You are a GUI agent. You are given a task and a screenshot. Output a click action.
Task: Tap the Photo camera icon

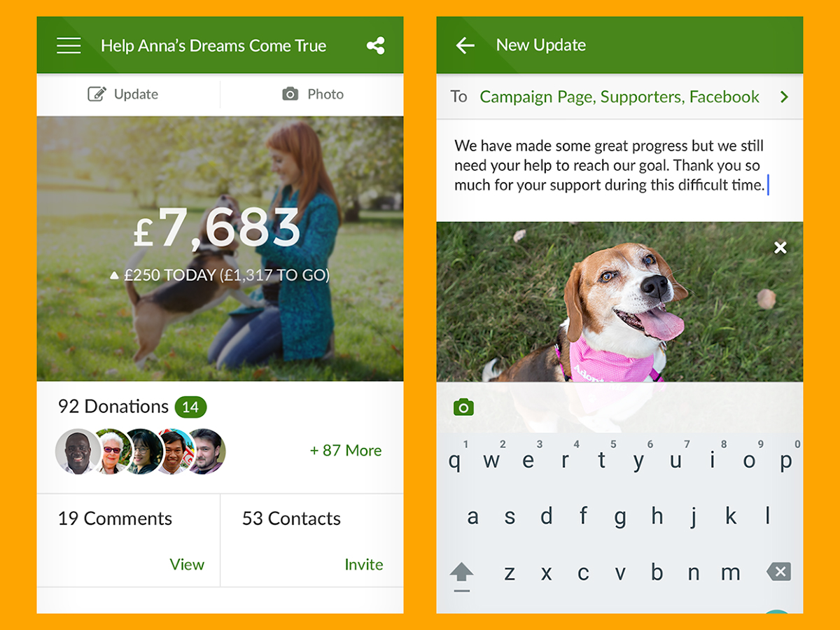click(290, 94)
